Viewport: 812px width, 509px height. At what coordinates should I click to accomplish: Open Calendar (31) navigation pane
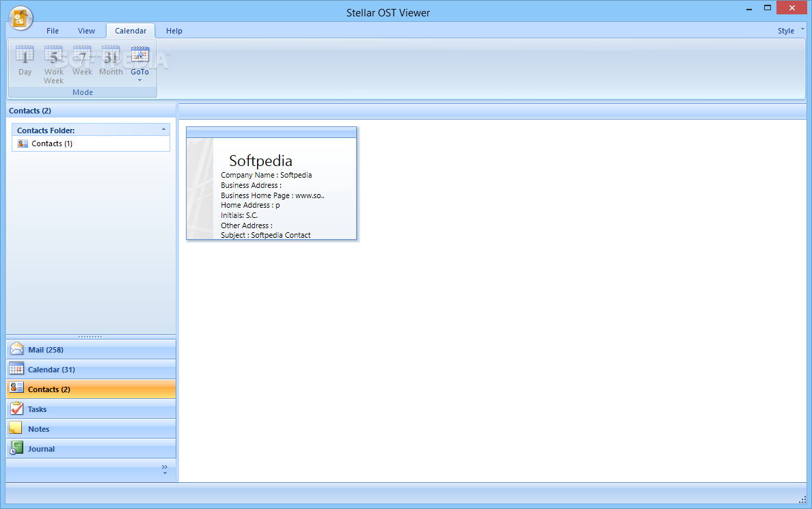91,369
